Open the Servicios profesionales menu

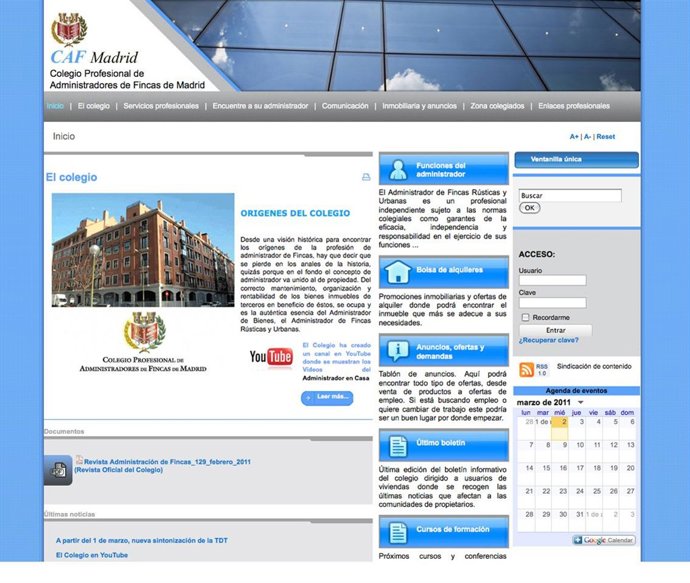[x=161, y=106]
